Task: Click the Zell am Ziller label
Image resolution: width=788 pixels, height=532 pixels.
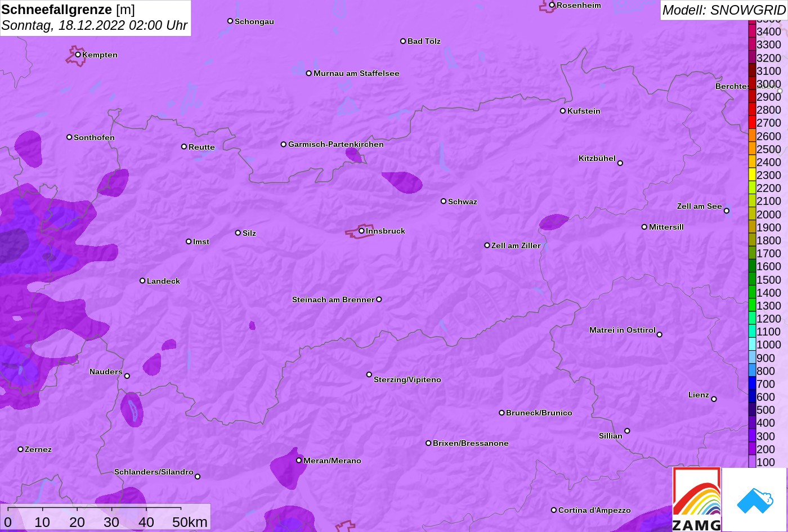Action: (516, 245)
